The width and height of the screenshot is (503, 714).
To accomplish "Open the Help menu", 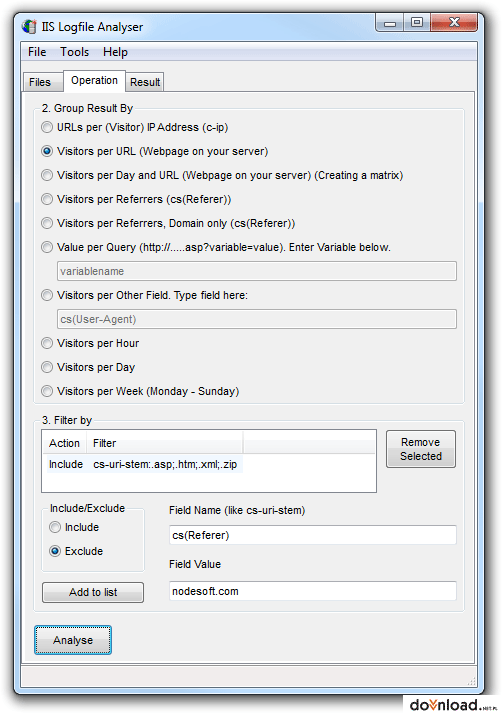I will pyautogui.click(x=115, y=52).
